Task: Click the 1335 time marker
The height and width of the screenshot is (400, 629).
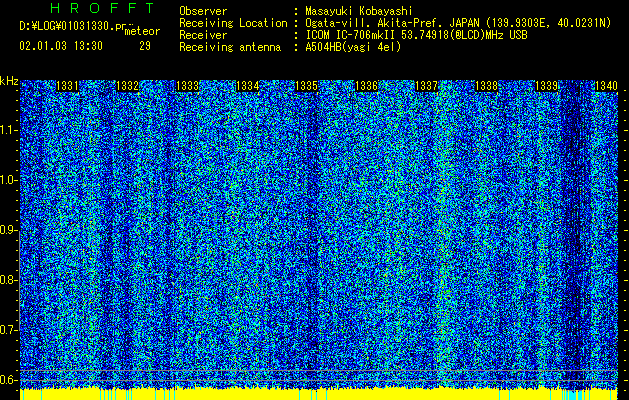Action: [x=306, y=86]
